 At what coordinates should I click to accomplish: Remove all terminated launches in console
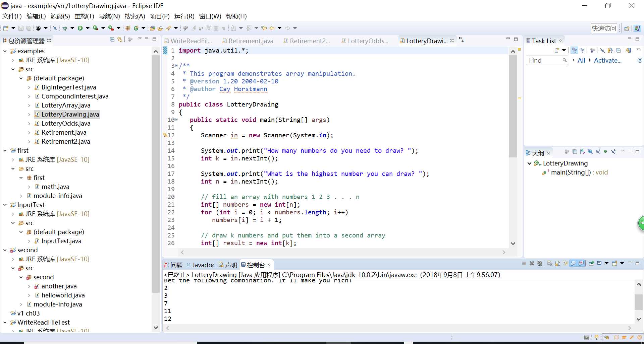539,263
